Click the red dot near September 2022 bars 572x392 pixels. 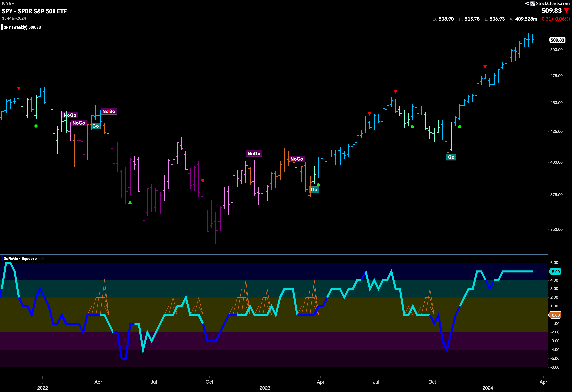click(203, 180)
